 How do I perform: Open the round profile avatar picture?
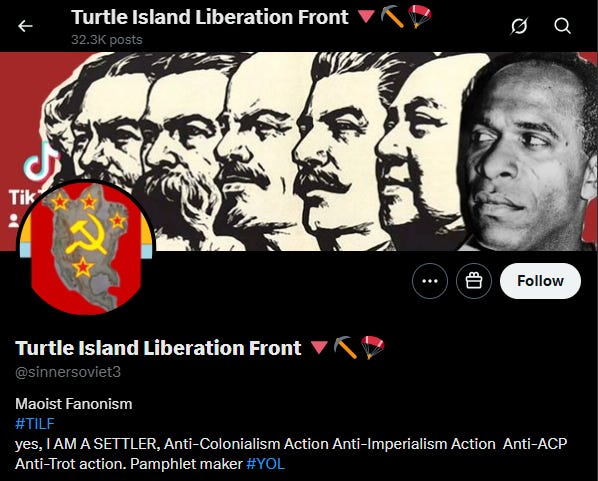coord(86,248)
